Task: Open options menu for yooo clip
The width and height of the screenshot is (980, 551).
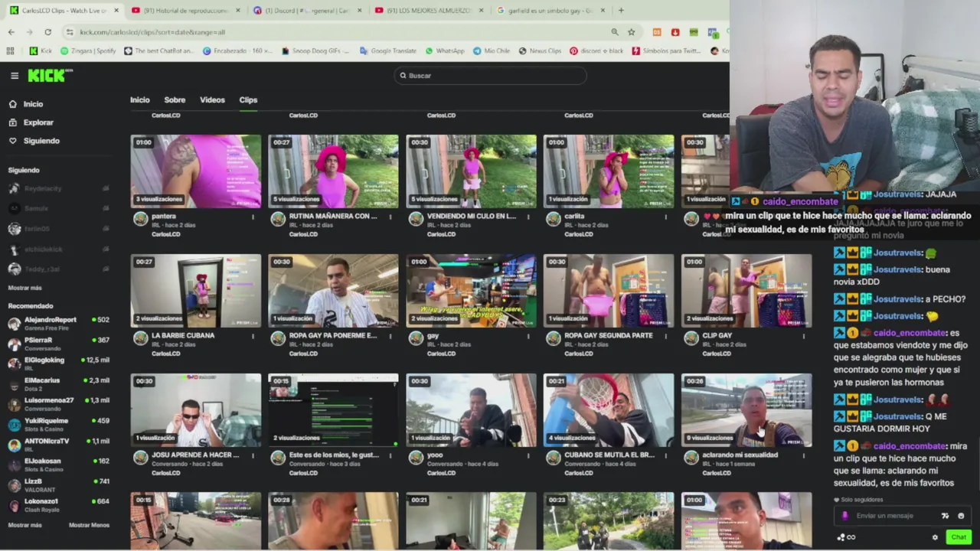Action: [x=528, y=455]
